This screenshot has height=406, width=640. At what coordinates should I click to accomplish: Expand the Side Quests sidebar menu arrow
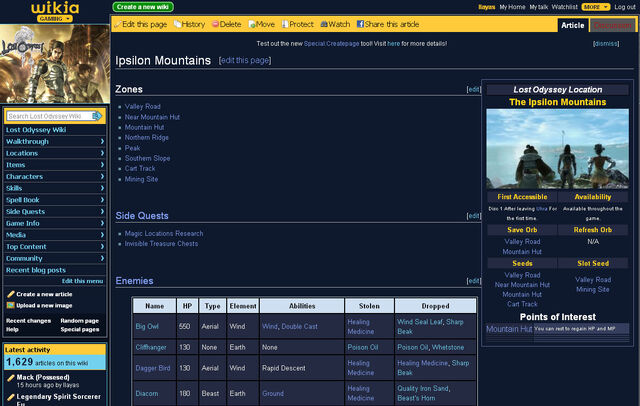coord(102,211)
